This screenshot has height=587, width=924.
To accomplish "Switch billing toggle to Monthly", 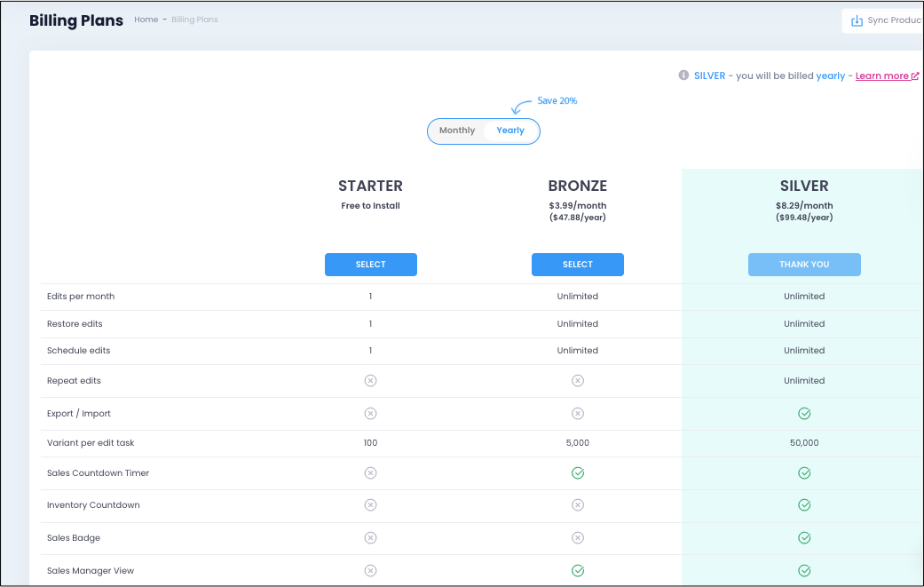I will [x=457, y=131].
